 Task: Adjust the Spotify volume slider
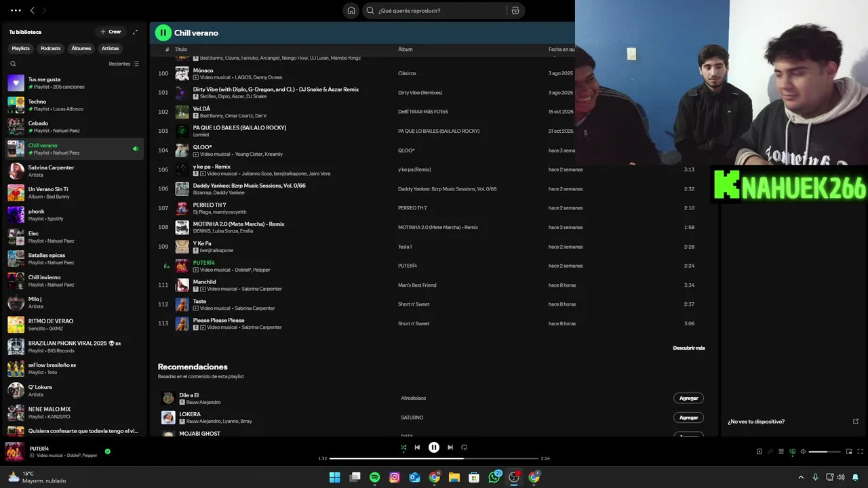coord(825,451)
